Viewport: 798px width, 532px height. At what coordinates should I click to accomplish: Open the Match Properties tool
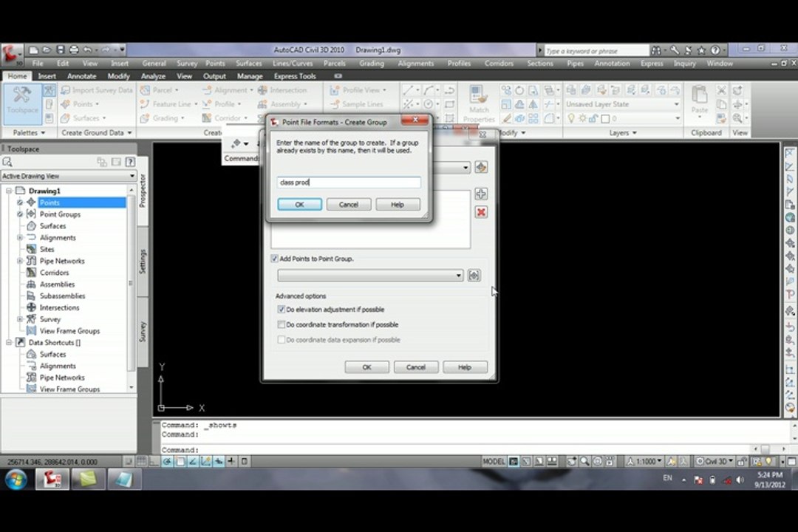(x=478, y=104)
